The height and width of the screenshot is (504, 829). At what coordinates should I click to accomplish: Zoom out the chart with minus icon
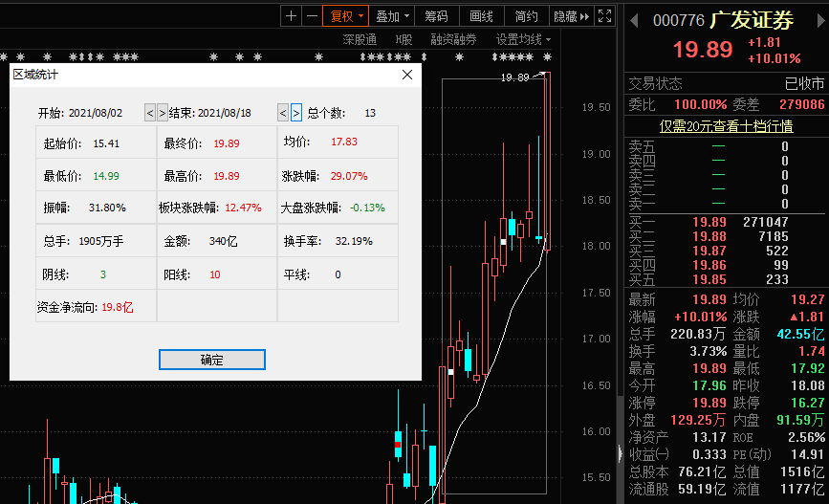(312, 16)
